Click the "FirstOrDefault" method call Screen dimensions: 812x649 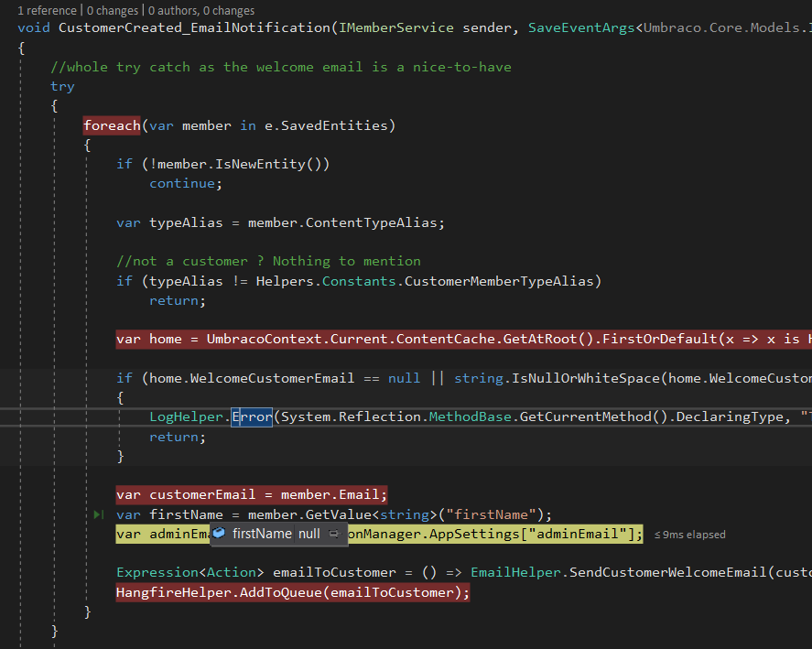(660, 340)
